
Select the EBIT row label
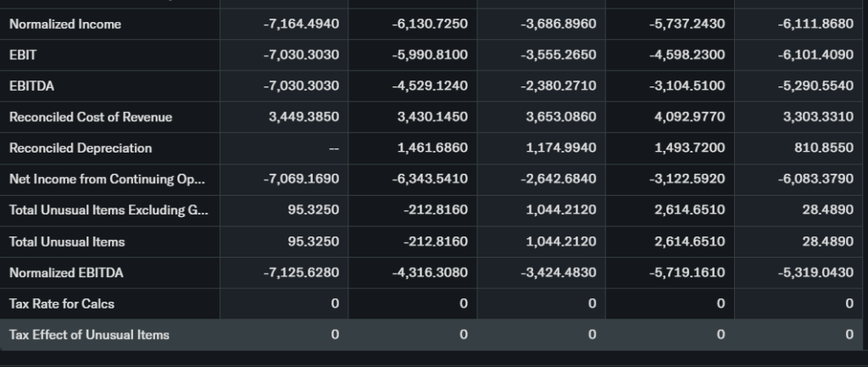[x=23, y=55]
